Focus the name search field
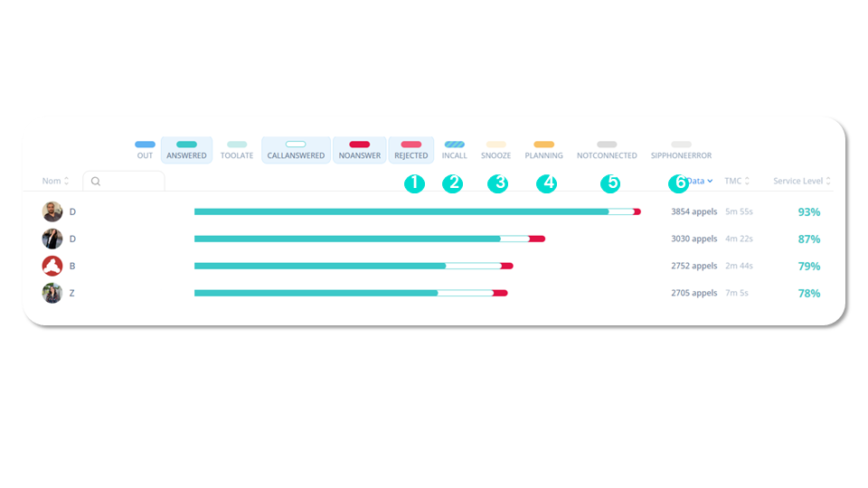The width and height of the screenshot is (868, 488). click(x=124, y=181)
